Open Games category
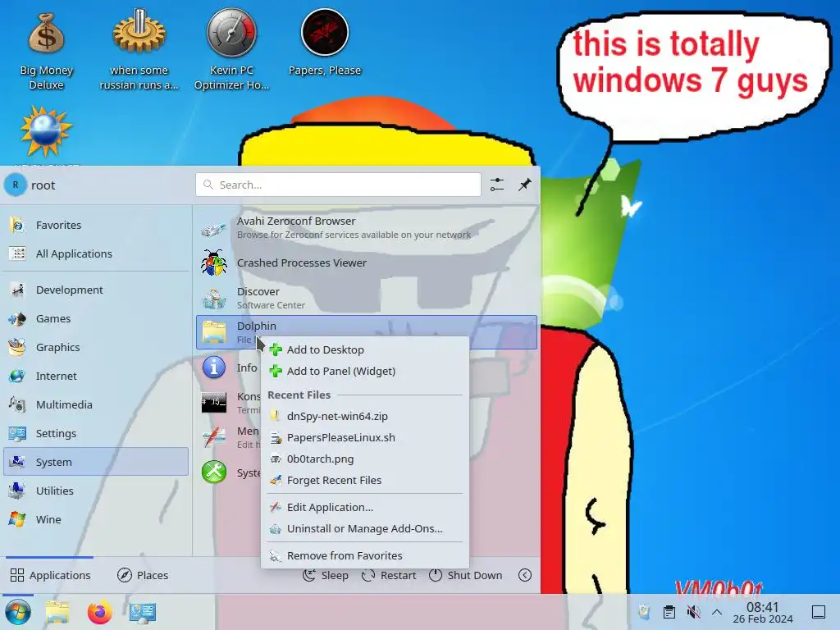 96,319
